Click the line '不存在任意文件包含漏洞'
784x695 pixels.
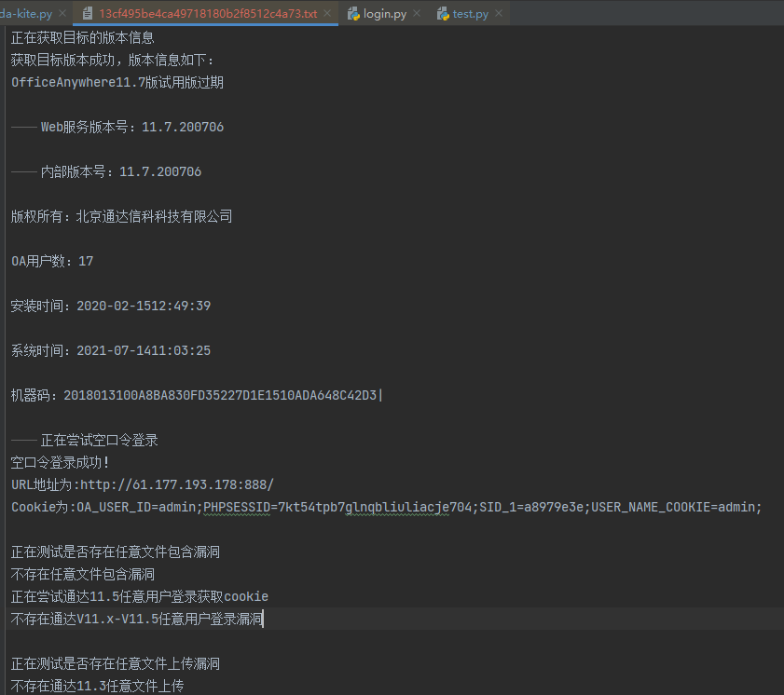click(x=82, y=575)
